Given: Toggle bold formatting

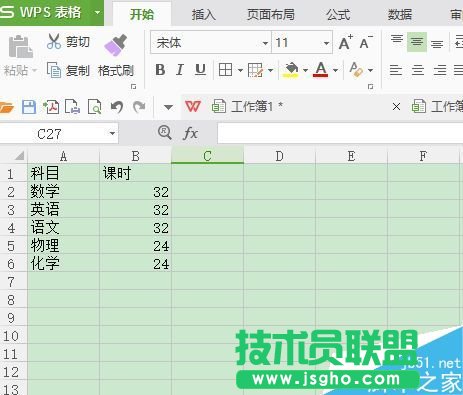Looking at the screenshot, I should pos(160,70).
